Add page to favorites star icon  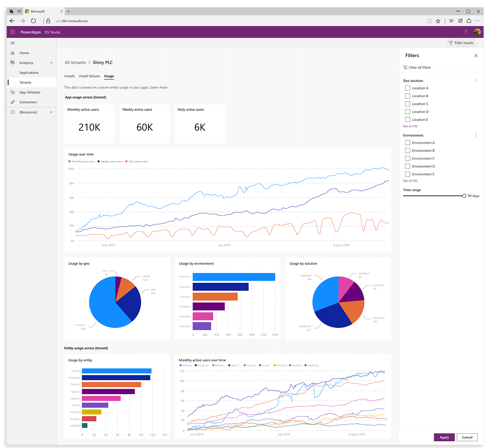[x=438, y=21]
